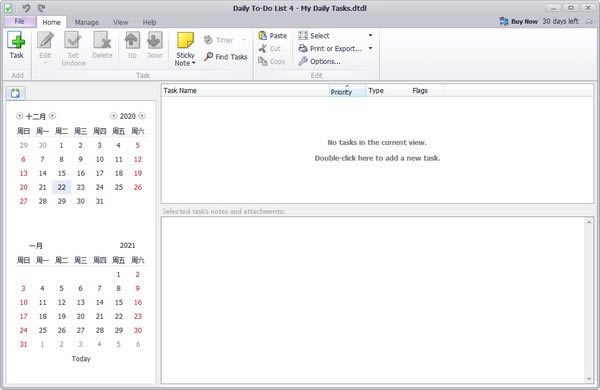Sort by Flags column header
Screen dimensions: 600x390
coord(427,91)
